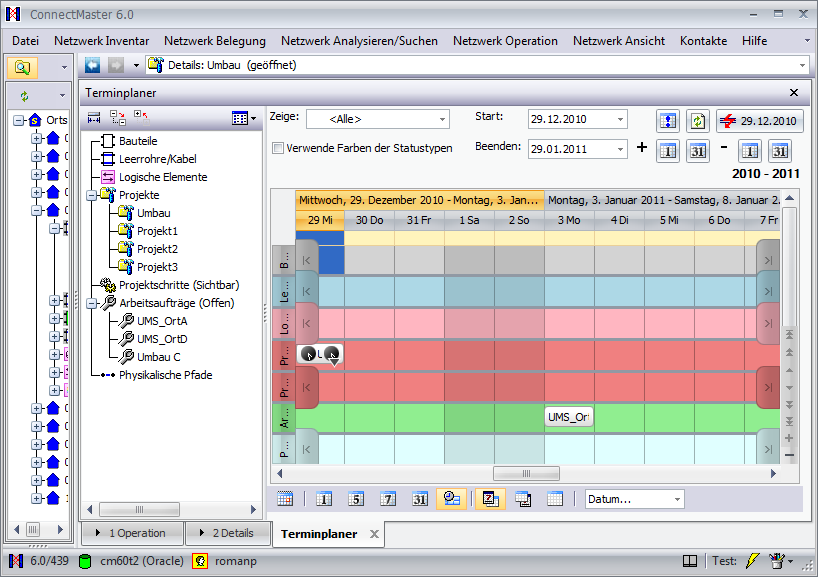Open the Kontakte menu
Image resolution: width=818 pixels, height=577 pixels.
click(704, 41)
